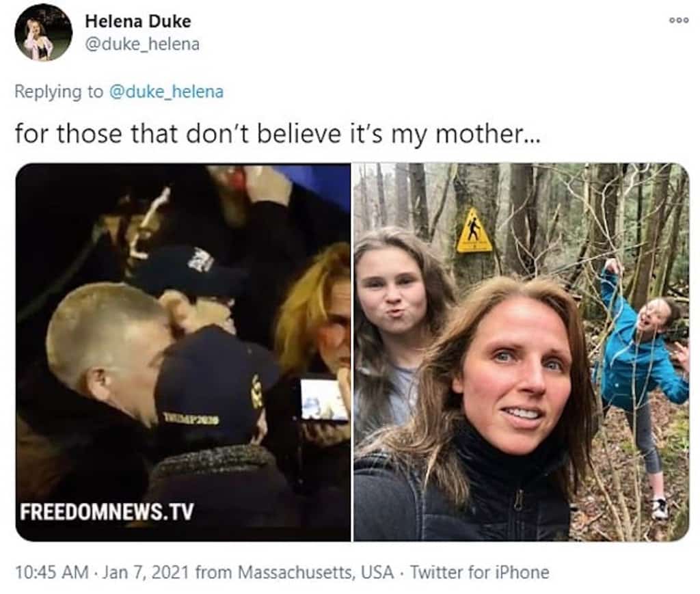Click the Massachusetts, USA location label
Image resolution: width=700 pixels, height=594 pixels.
click(x=316, y=572)
